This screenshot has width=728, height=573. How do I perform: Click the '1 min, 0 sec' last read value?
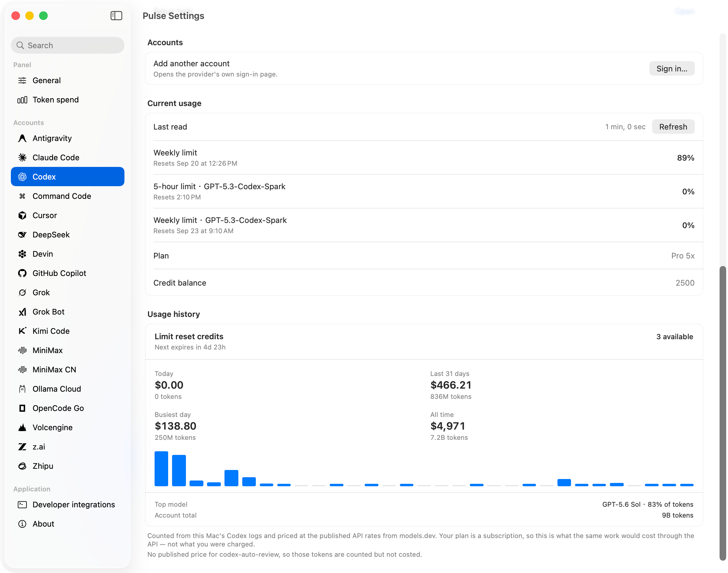[x=625, y=127]
